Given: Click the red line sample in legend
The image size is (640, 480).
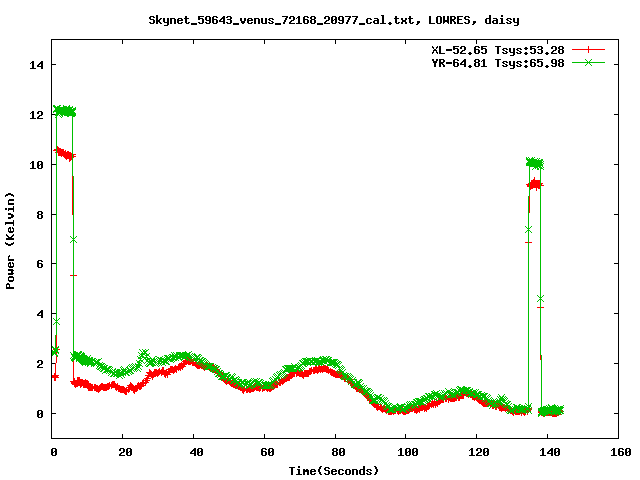Looking at the screenshot, I should tap(588, 50).
